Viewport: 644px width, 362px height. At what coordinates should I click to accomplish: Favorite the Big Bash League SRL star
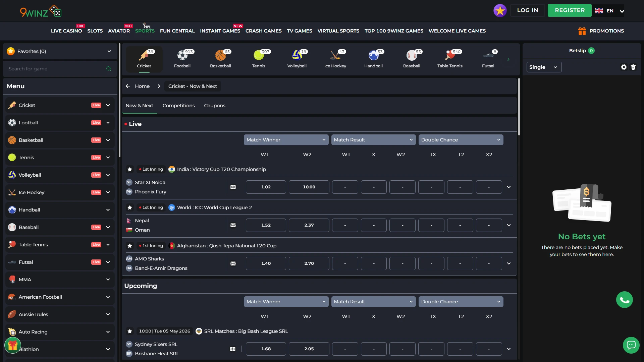tap(130, 331)
